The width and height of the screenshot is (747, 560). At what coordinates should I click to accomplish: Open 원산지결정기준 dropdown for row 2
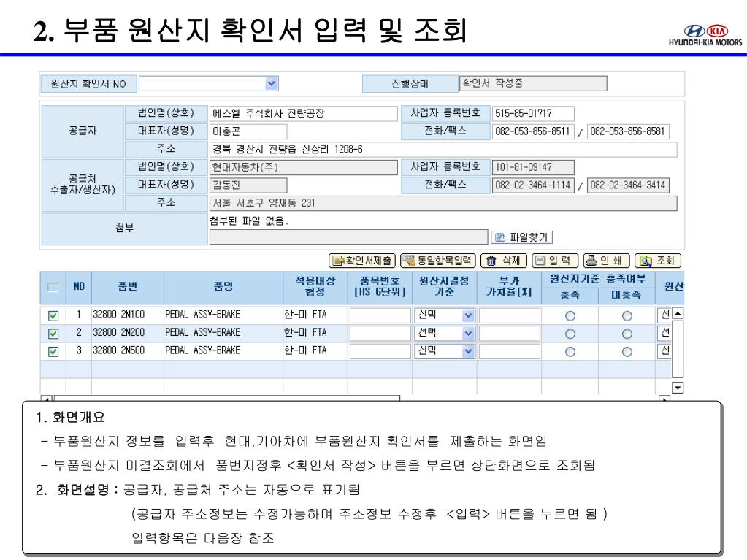[468, 334]
